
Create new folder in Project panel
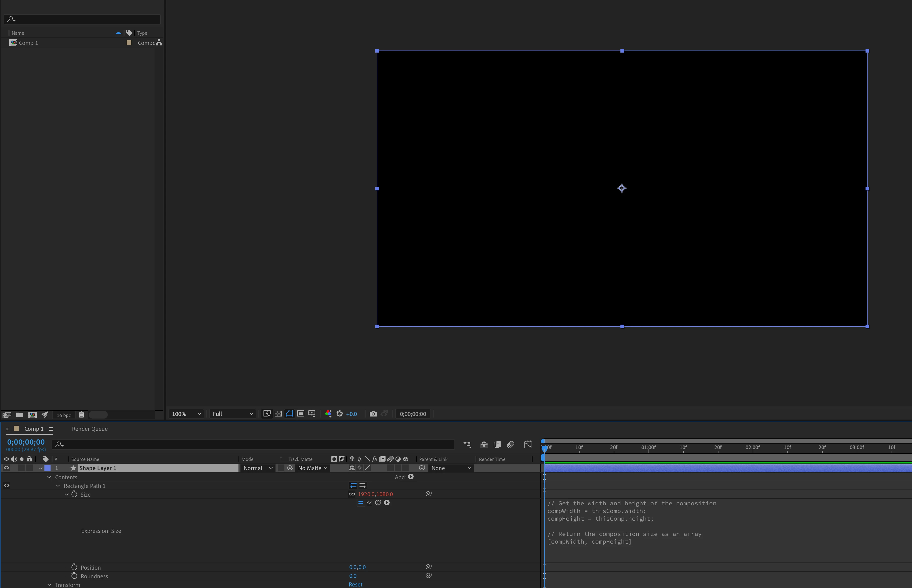19,415
